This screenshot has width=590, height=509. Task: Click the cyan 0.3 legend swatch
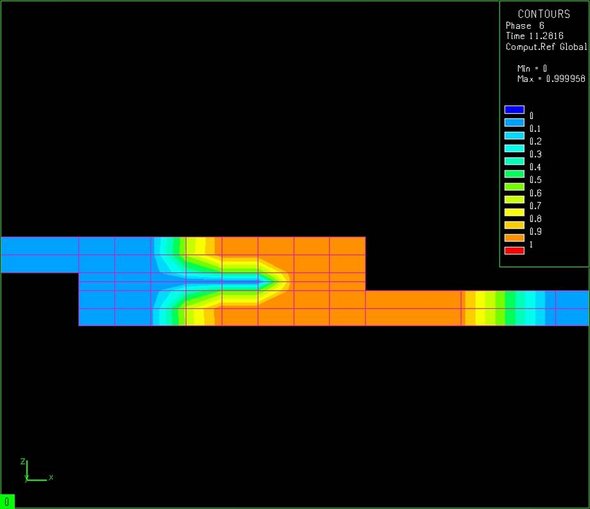point(514,148)
